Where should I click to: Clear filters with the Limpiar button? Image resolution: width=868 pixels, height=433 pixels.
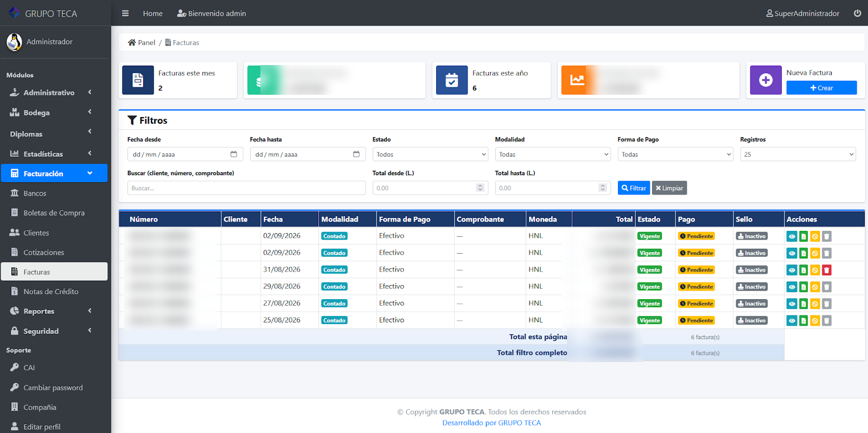[669, 188]
